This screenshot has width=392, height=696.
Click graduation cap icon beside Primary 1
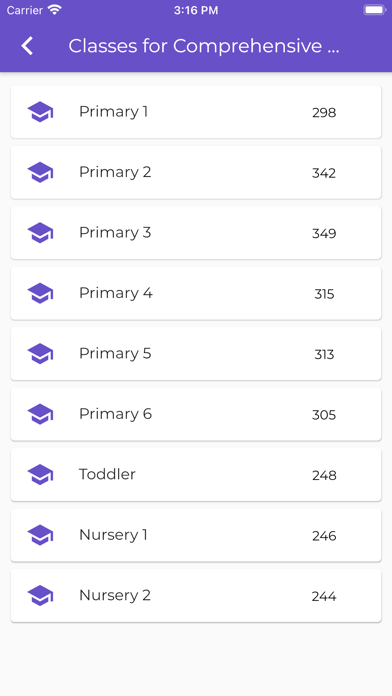[x=40, y=112]
